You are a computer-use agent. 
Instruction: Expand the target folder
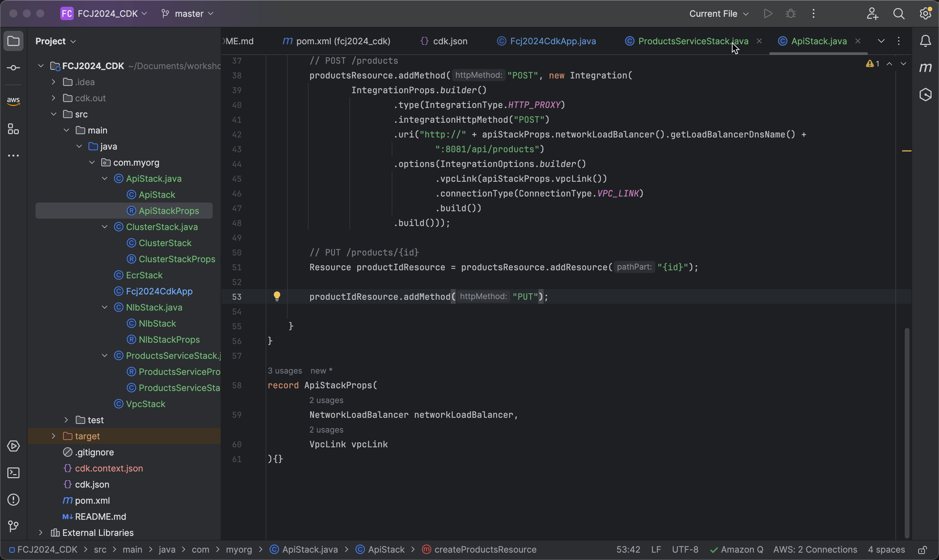(54, 436)
